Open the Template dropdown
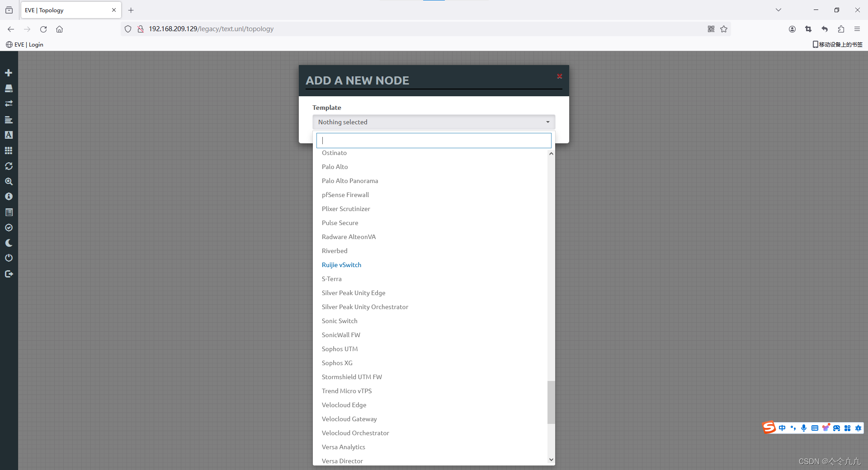 434,122
